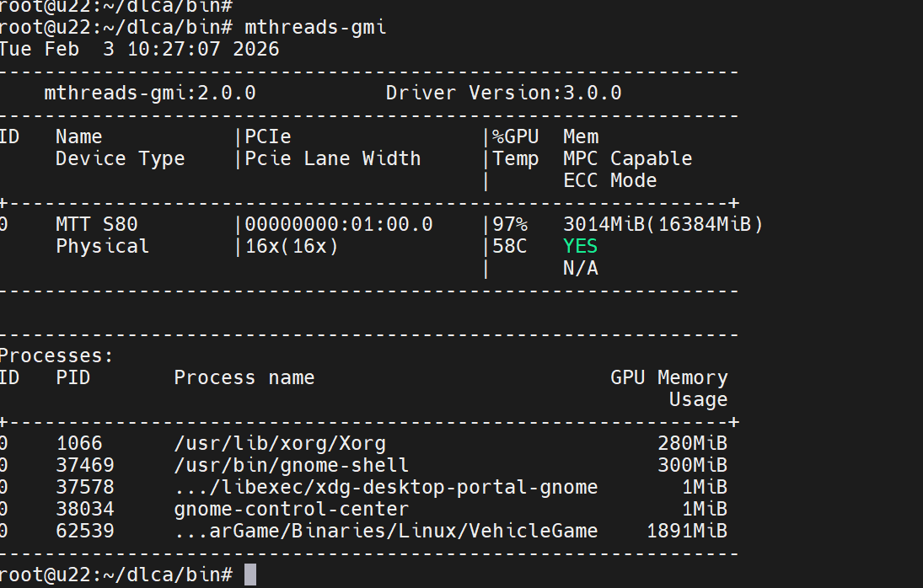Click the VehicleGame process path
This screenshot has width=923, height=588.
386,531
